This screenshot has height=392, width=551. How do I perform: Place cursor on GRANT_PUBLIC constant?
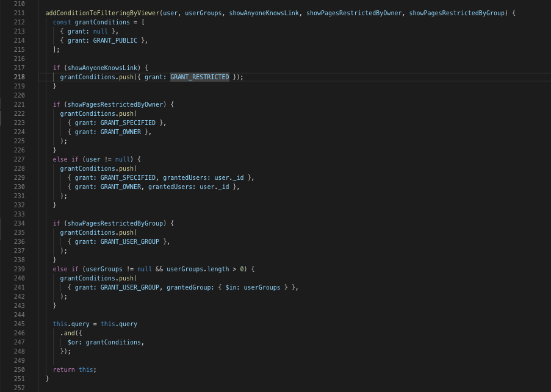click(x=115, y=40)
